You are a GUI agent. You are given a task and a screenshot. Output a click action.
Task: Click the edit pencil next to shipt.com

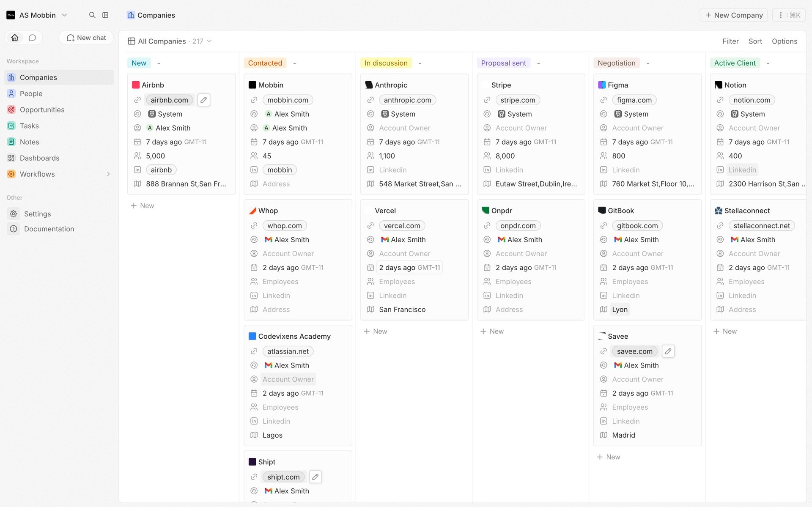[x=315, y=477]
